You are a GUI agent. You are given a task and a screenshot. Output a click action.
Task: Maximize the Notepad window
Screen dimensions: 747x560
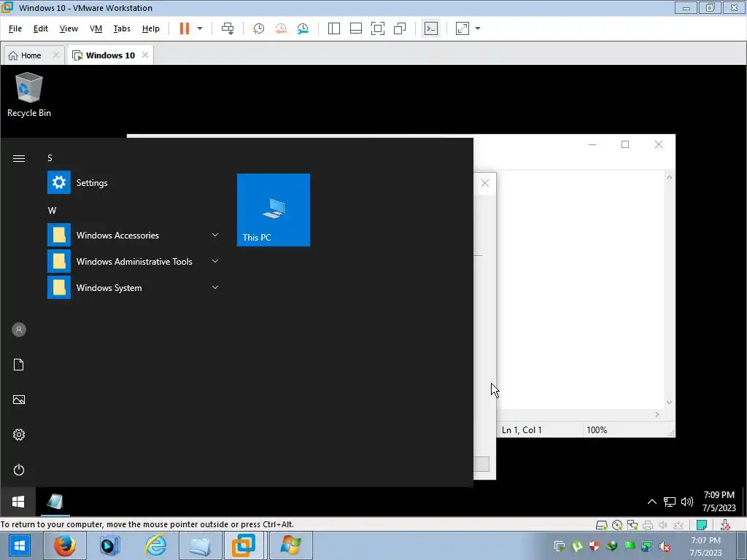pos(625,144)
